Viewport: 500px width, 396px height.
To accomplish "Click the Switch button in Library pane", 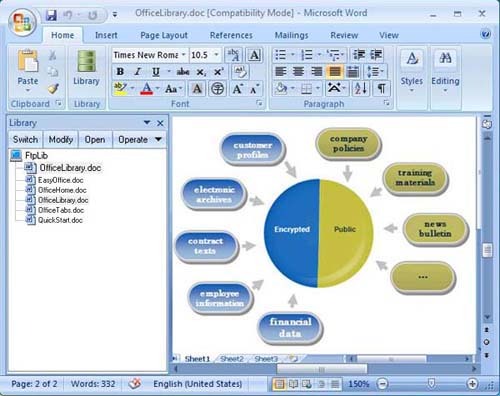I will tap(25, 139).
